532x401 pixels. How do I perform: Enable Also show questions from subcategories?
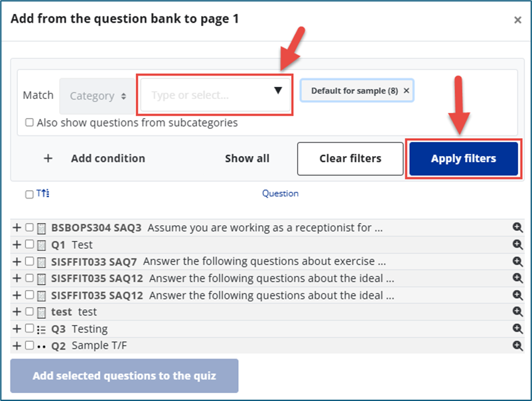(x=29, y=123)
